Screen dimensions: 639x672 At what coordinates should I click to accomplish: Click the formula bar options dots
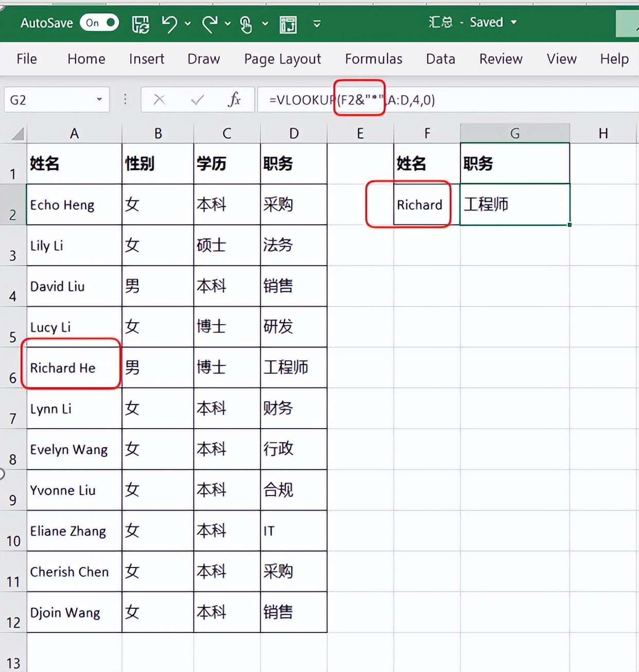[125, 99]
